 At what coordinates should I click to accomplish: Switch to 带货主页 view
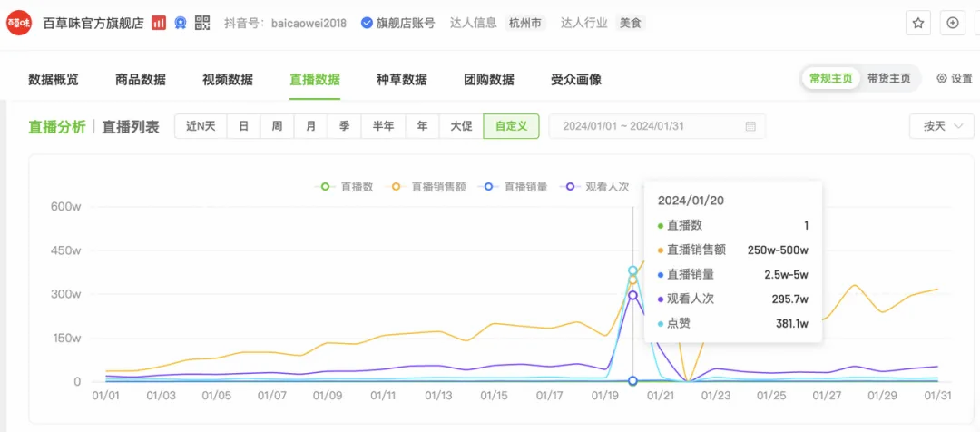pos(889,79)
